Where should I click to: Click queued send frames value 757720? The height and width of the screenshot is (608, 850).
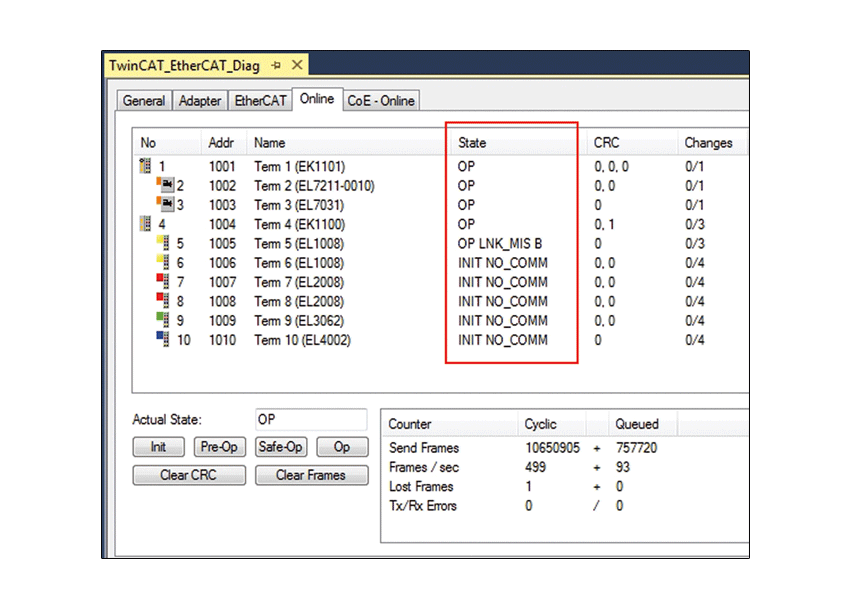click(x=636, y=448)
